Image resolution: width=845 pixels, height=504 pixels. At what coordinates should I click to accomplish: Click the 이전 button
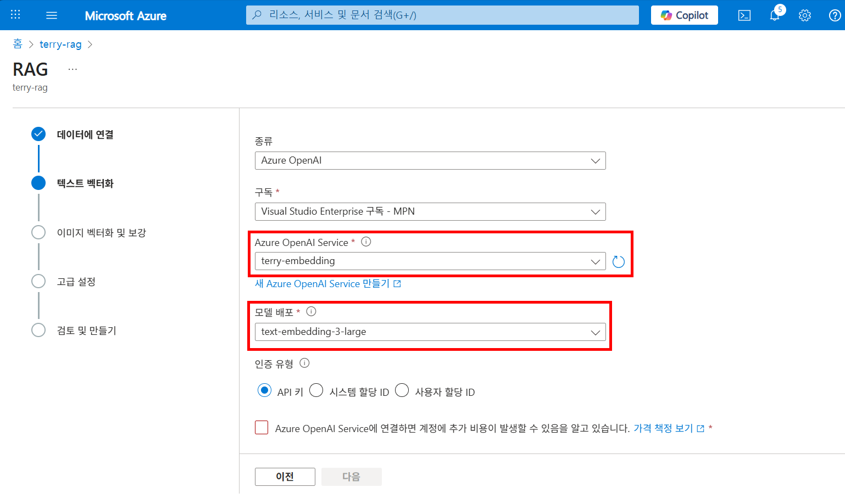click(x=285, y=477)
